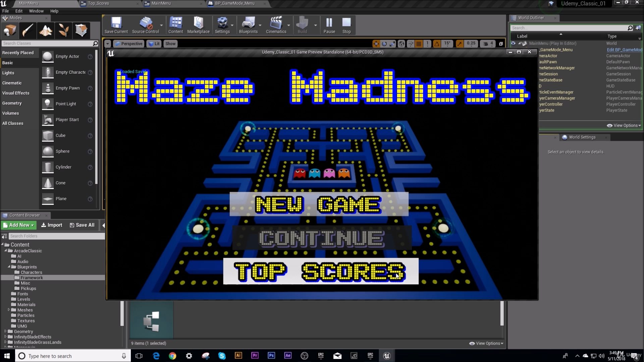
Task: Switch to the Top_Scores tab
Action: (98, 3)
